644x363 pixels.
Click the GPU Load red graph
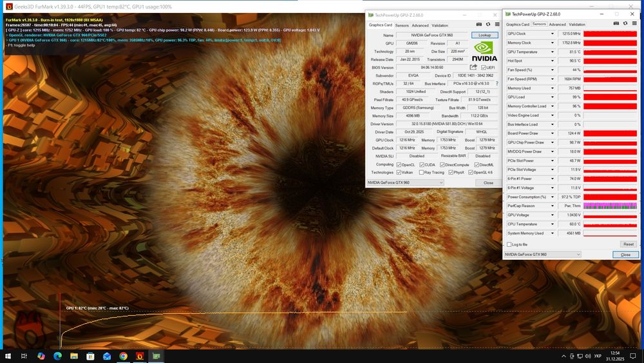(x=610, y=97)
